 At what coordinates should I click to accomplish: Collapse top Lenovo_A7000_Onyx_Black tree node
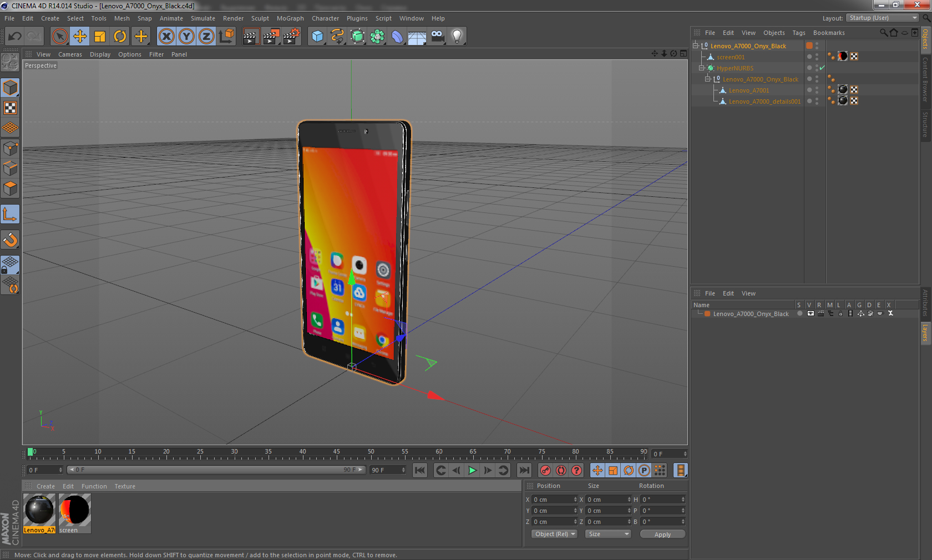coord(695,45)
